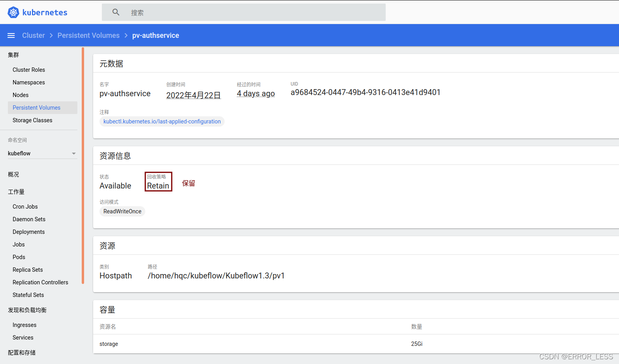
Task: Click the Retain reclaim policy value
Action: [x=158, y=186]
